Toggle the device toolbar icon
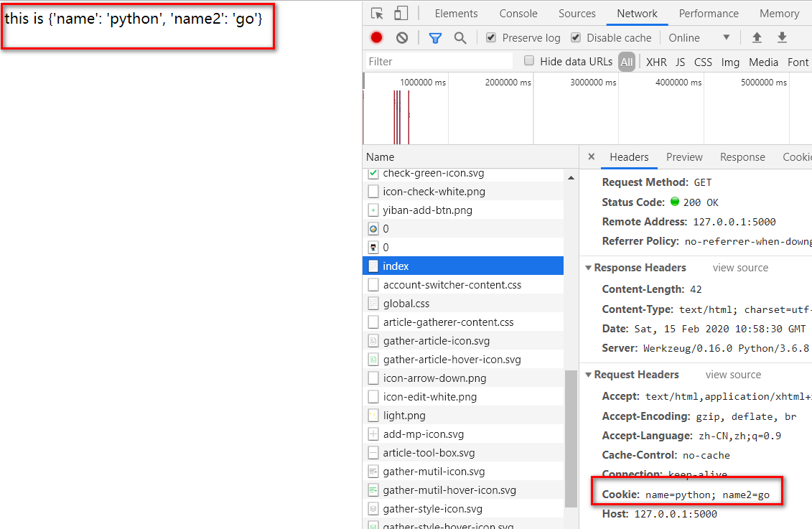Viewport: 812px width, 529px height. point(401,14)
